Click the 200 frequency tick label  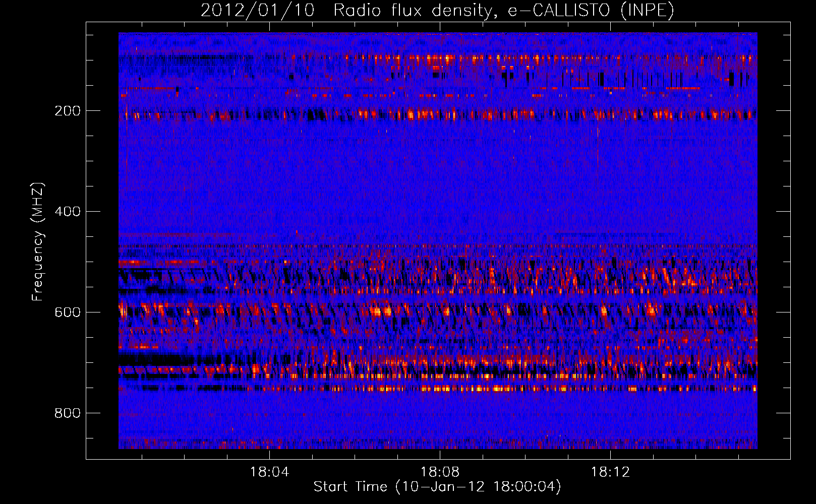point(68,111)
